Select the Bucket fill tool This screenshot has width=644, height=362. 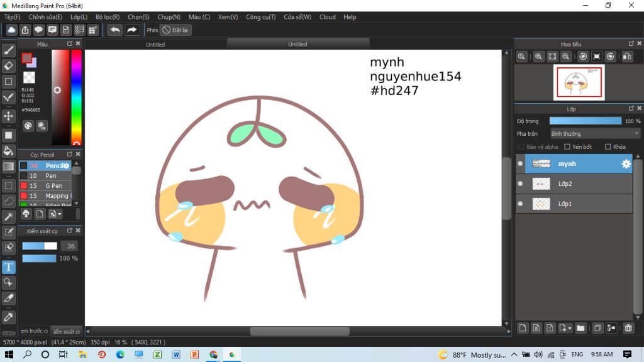click(9, 151)
